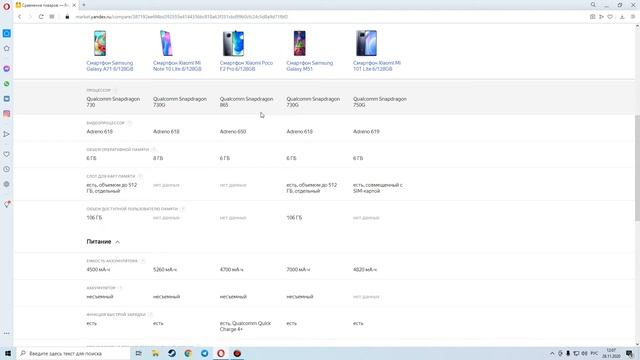Open VK icon in the Opera sidebar
Image resolution: width=640 pixels, height=360 pixels.
tap(7, 99)
